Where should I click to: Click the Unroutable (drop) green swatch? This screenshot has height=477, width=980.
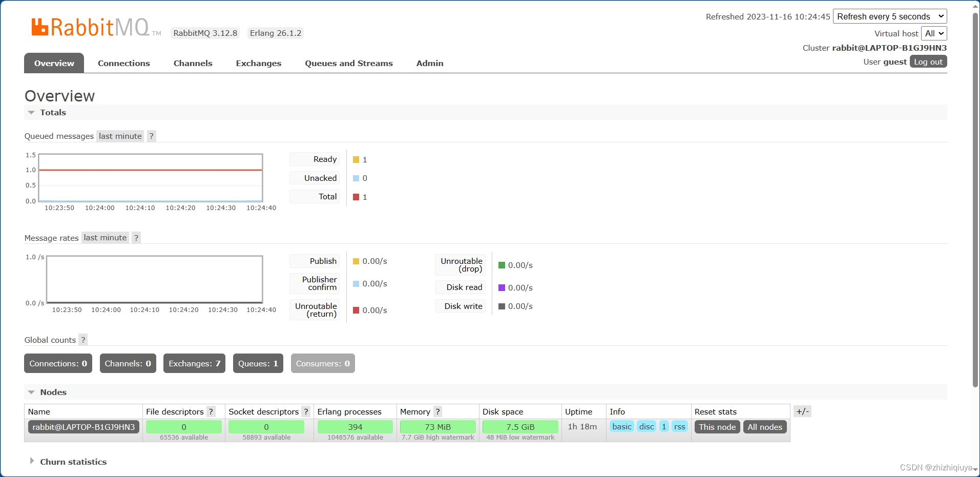pyautogui.click(x=502, y=265)
